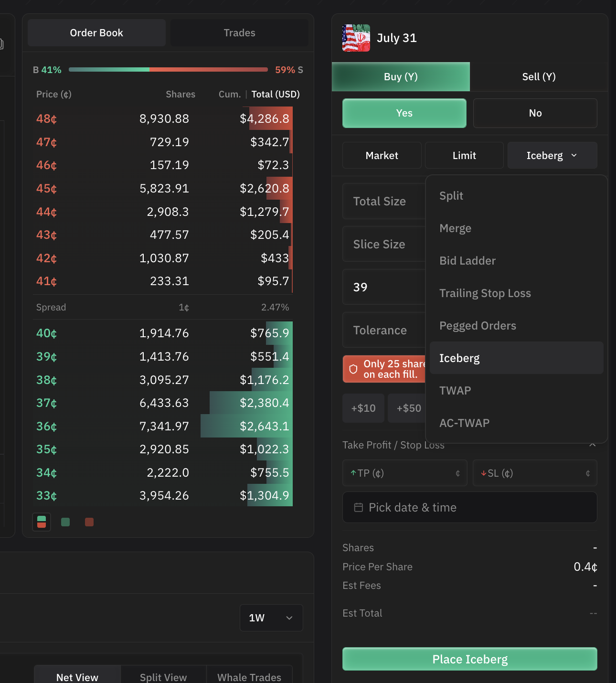Select the 47¢ ask row

[162, 142]
